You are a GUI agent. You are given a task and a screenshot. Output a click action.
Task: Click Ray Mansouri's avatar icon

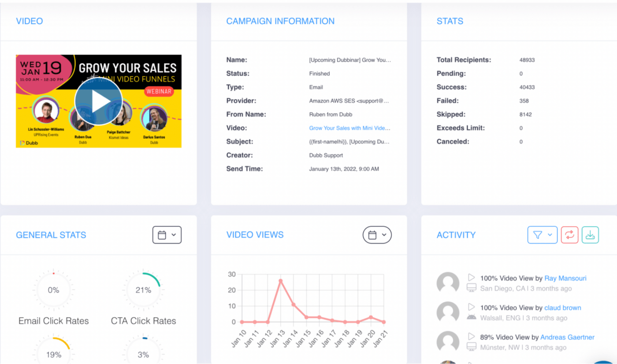(448, 283)
